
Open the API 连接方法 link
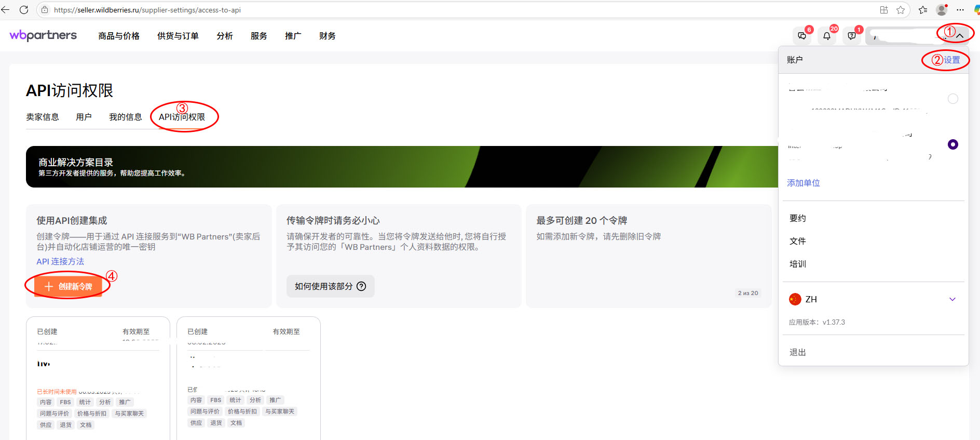[x=60, y=261]
